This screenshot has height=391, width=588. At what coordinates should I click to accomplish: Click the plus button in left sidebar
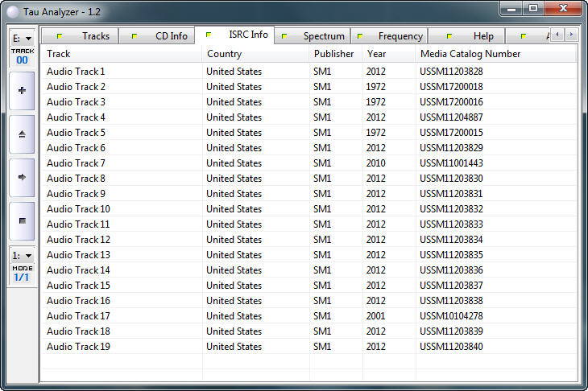tap(22, 90)
